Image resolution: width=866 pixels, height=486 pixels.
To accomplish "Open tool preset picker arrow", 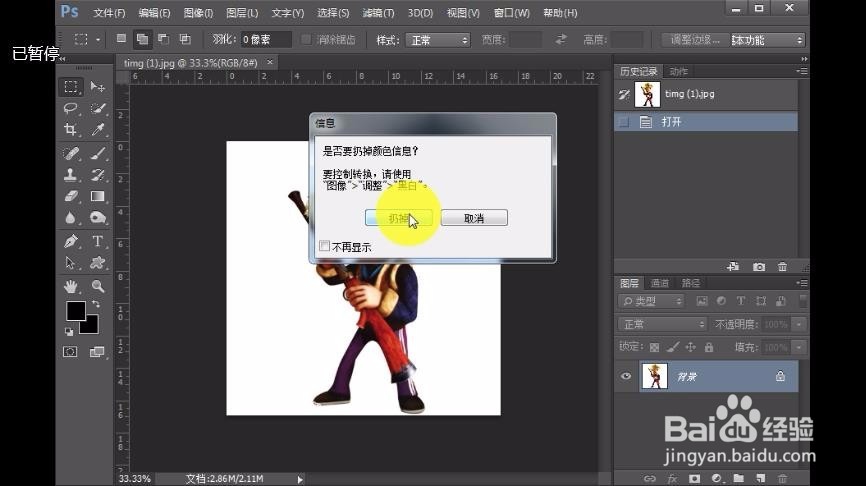I will point(98,39).
